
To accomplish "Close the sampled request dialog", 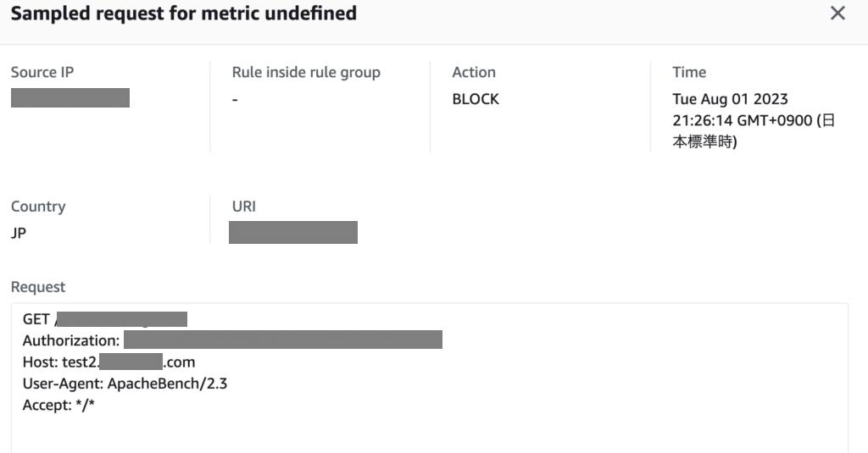I will [x=837, y=14].
